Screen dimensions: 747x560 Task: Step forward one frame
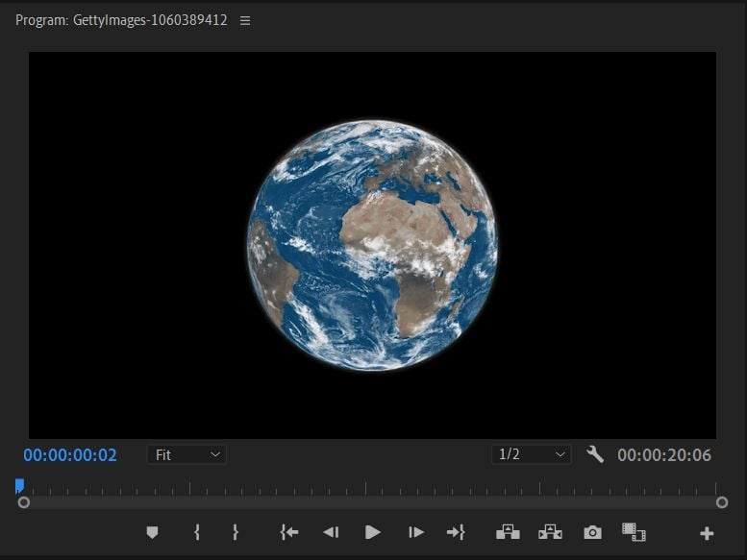click(415, 532)
